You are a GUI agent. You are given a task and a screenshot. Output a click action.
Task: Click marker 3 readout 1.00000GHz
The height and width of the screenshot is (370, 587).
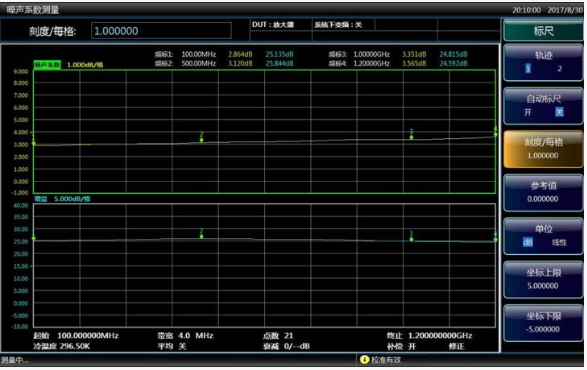(x=372, y=54)
